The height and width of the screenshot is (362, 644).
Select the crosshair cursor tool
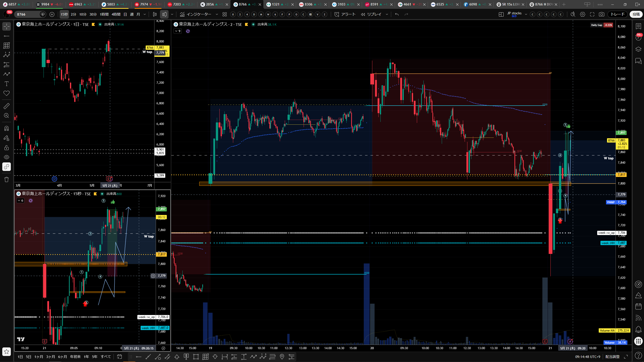(x=7, y=26)
